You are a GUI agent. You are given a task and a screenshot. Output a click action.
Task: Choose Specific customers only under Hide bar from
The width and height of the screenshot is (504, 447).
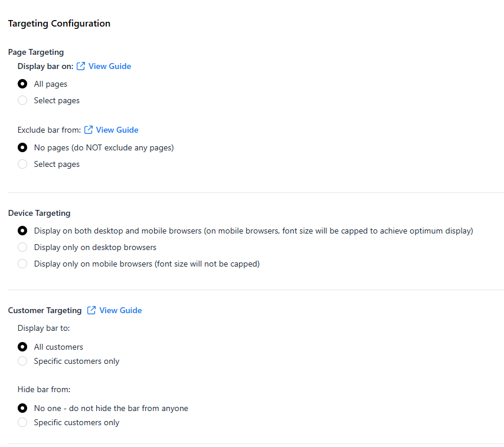[22, 422]
